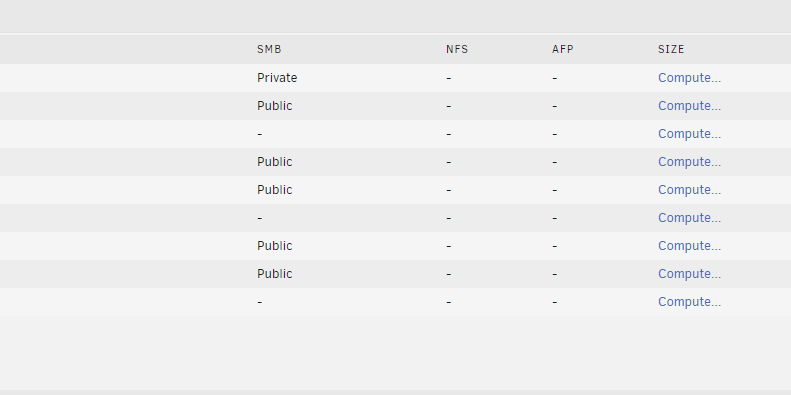The width and height of the screenshot is (791, 395).
Task: Click Compute link in the seventh row
Action: (x=689, y=246)
